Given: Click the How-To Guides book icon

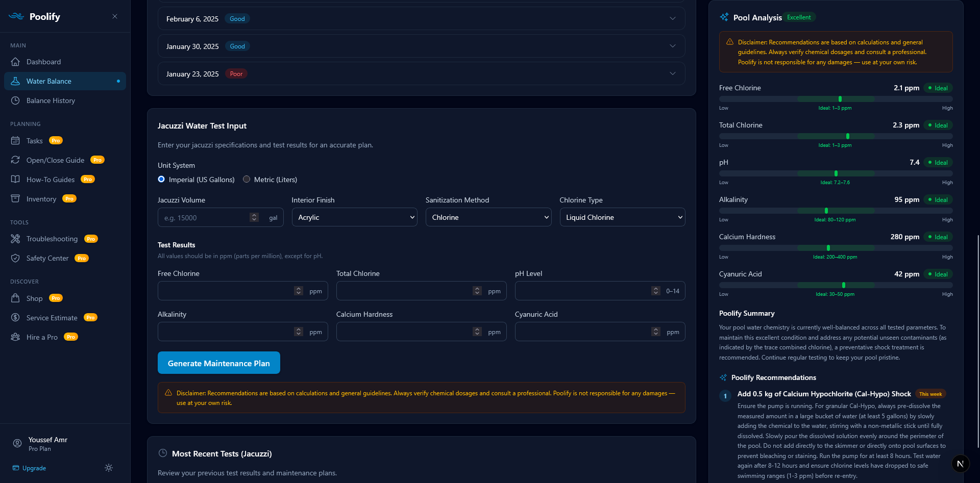Looking at the screenshot, I should click(15, 180).
